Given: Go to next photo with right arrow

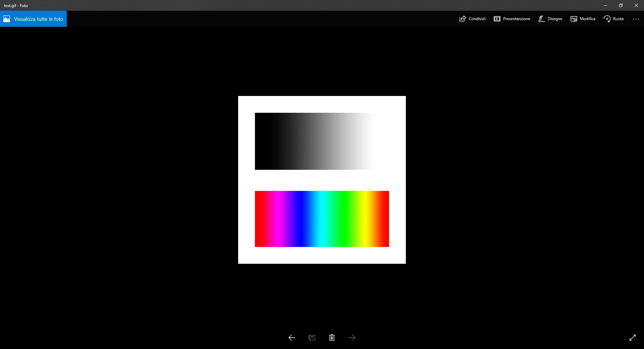Looking at the screenshot, I should [x=352, y=338].
